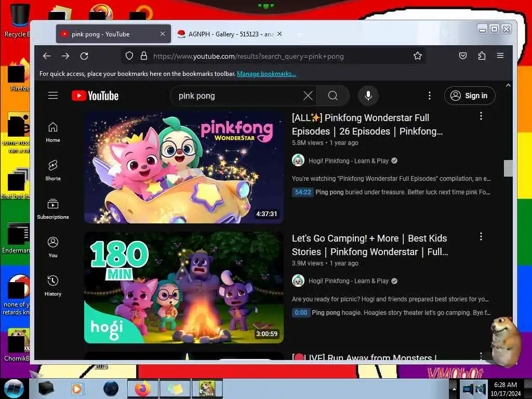The image size is (532, 399).
Task: Open the Firefox extensions puzzle icon
Action: (482, 56)
